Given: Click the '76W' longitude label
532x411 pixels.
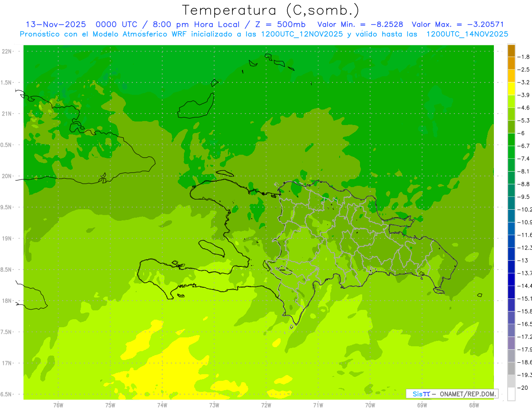Looking at the screenshot, I should [58, 405].
